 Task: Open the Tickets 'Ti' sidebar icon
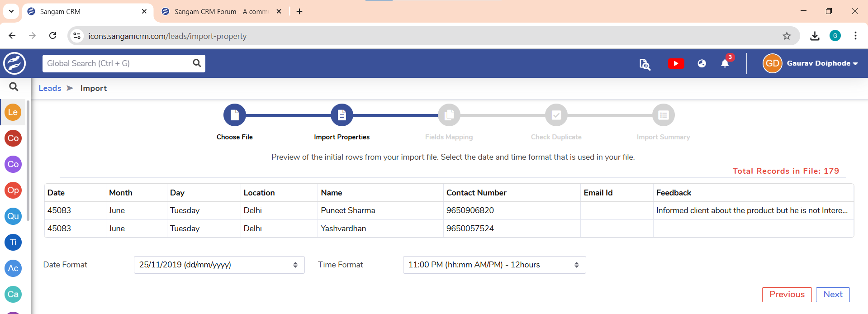[13, 243]
